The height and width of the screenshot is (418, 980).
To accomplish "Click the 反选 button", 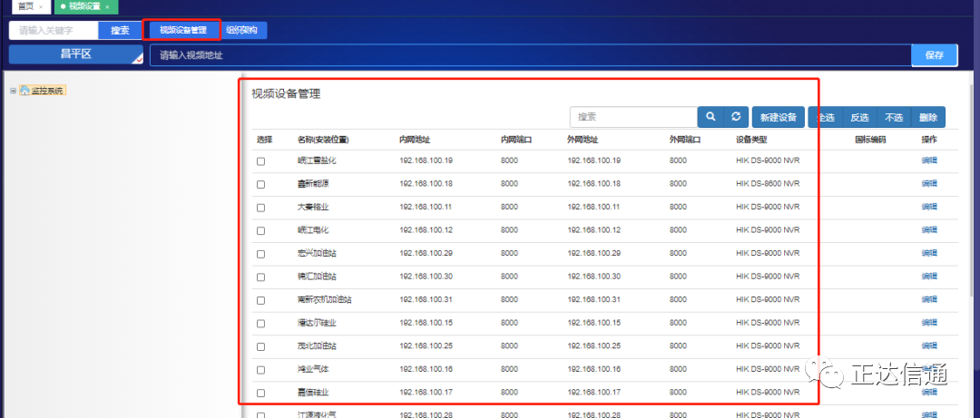I will [859, 117].
